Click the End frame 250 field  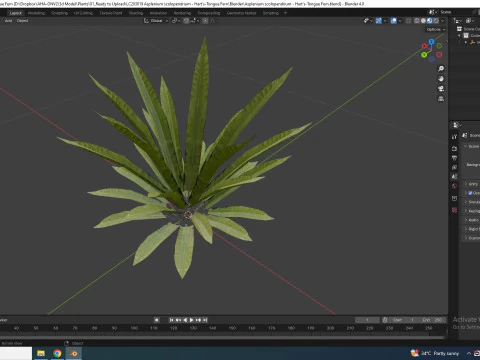[432, 320]
